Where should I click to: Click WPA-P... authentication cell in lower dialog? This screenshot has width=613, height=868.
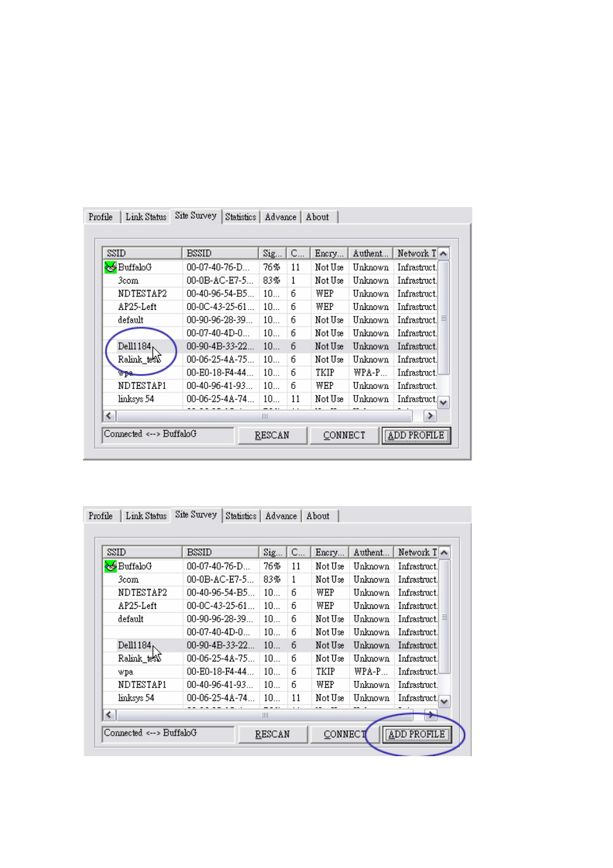371,672
